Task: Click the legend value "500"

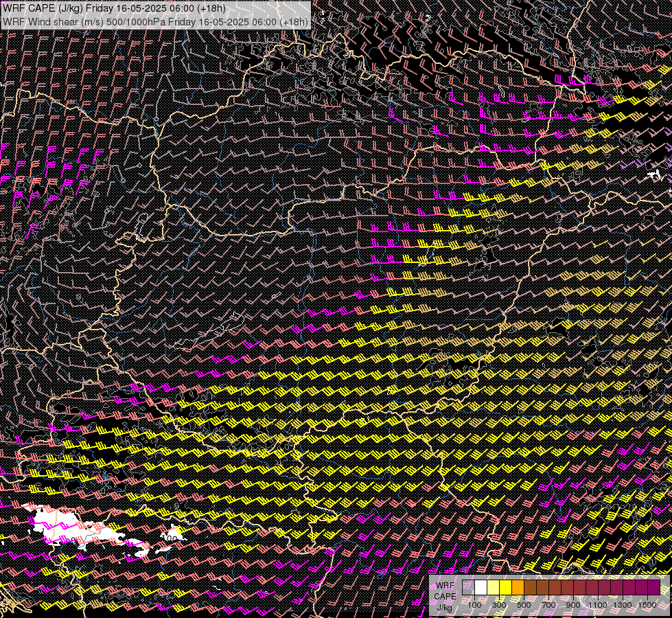Action: (524, 605)
